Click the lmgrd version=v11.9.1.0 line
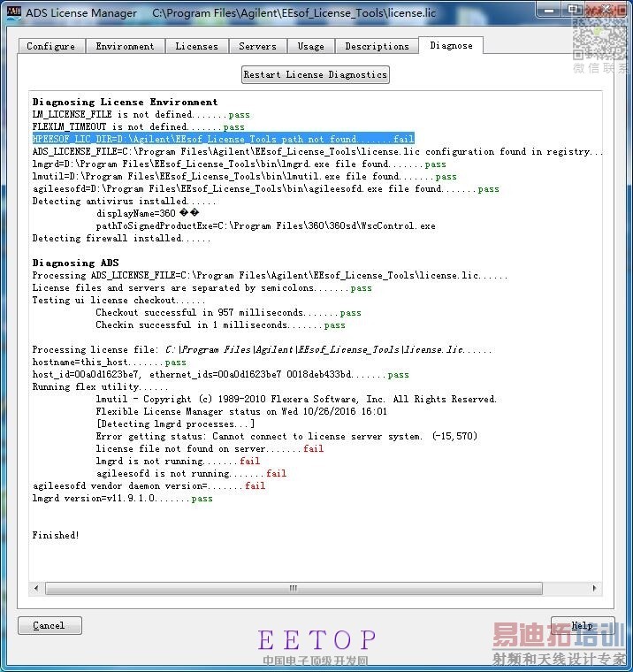This screenshot has height=672, width=633. [123, 499]
